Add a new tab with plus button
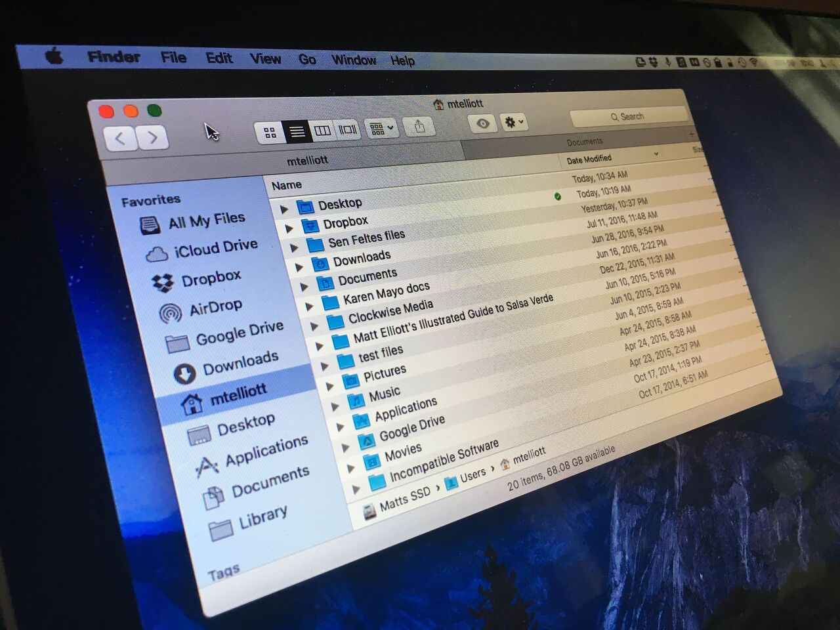 tap(690, 135)
